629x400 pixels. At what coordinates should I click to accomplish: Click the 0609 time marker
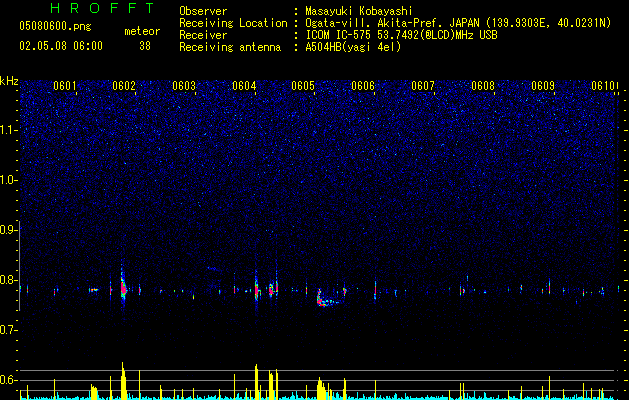click(542, 86)
